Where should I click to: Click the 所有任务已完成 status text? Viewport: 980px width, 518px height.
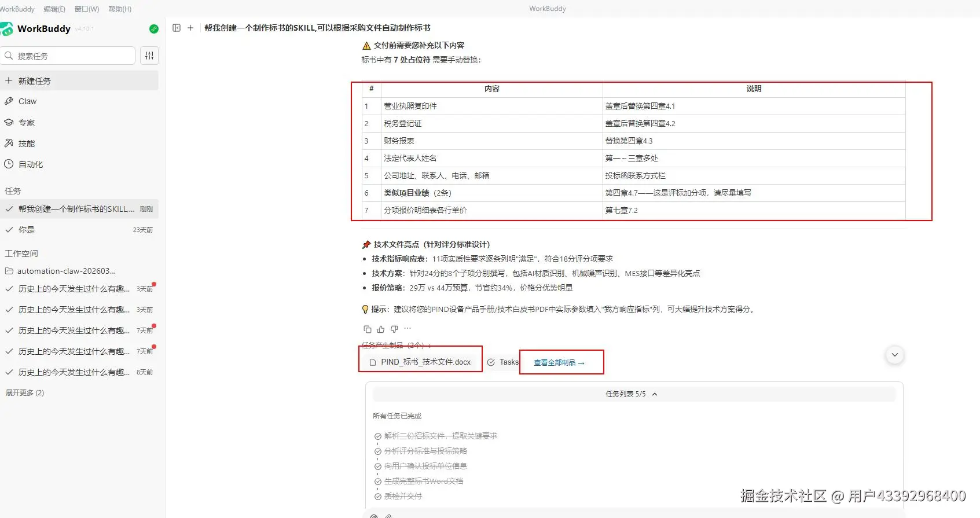(397, 416)
